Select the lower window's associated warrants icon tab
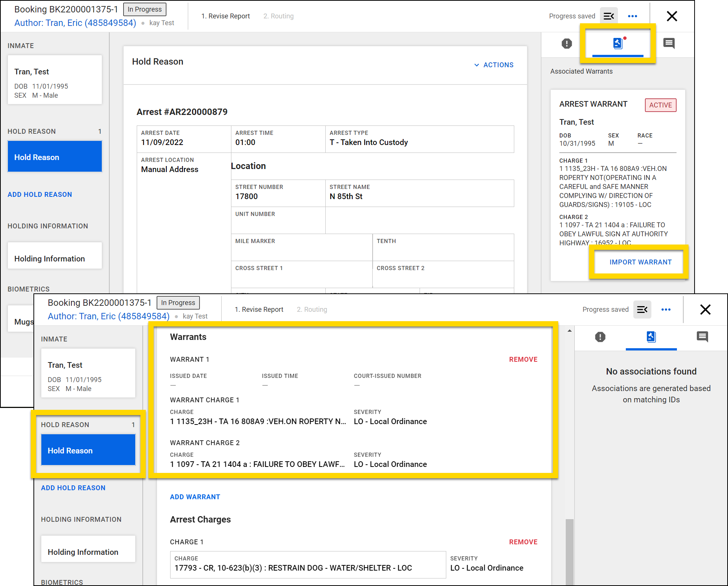728x586 pixels. click(x=651, y=337)
